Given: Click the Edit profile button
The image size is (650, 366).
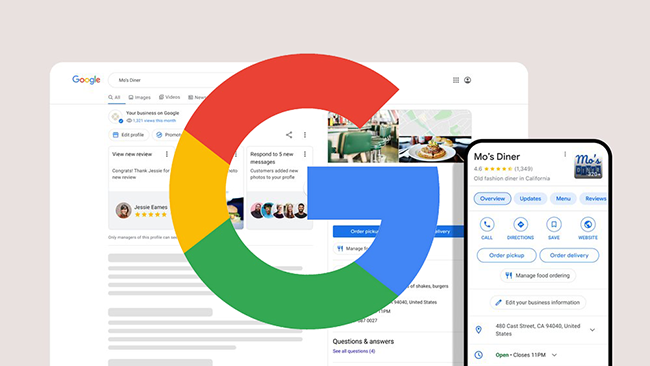Looking at the screenshot, I should click(129, 135).
